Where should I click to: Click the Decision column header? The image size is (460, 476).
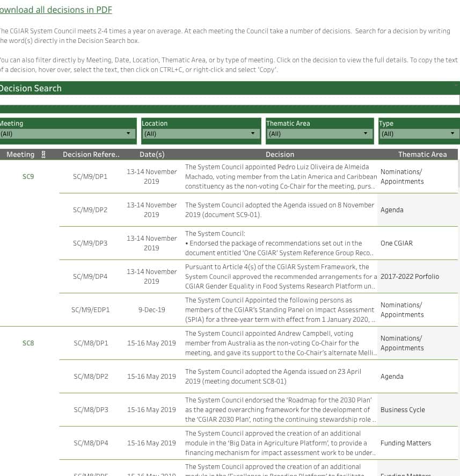click(x=280, y=155)
